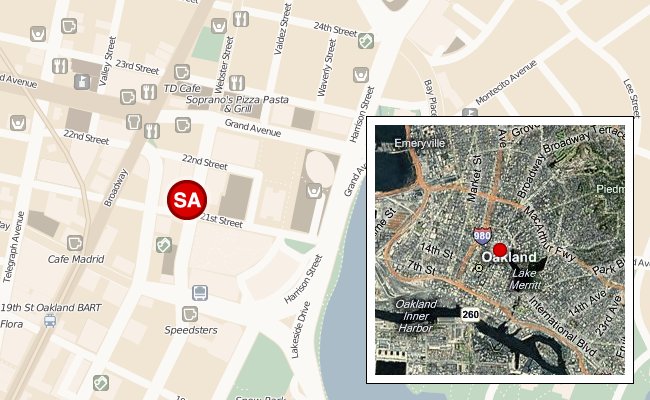Select the flag building icon near Valley Street

tap(82, 82)
